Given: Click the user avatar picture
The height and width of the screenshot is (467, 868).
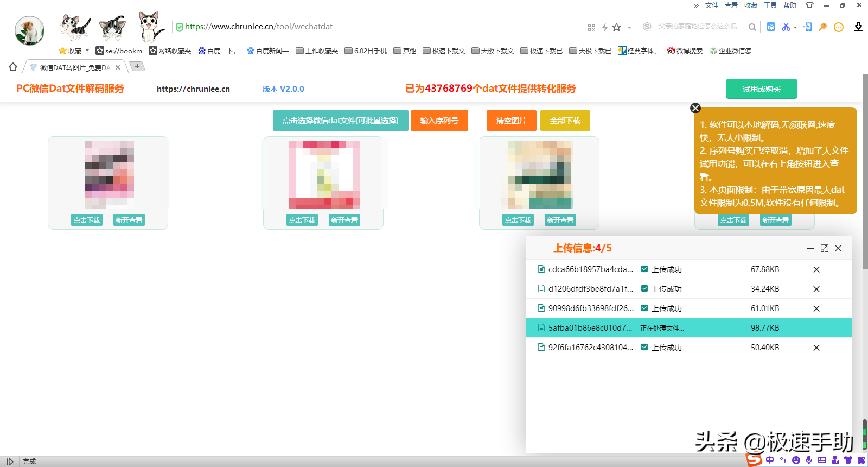Looking at the screenshot, I should click(x=29, y=30).
